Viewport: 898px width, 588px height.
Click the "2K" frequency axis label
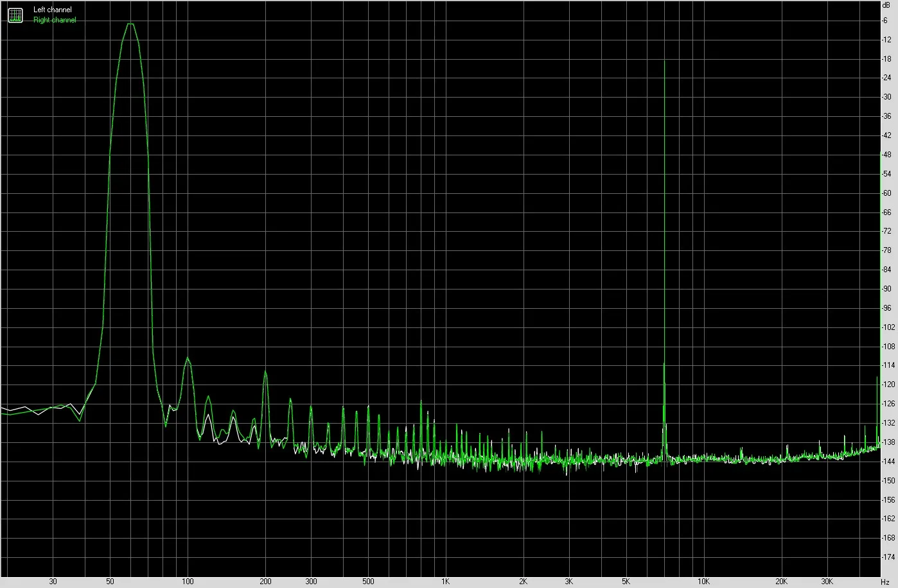523,582
